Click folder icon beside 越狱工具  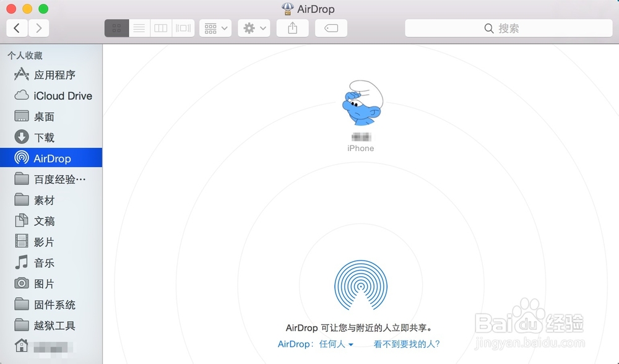click(21, 325)
